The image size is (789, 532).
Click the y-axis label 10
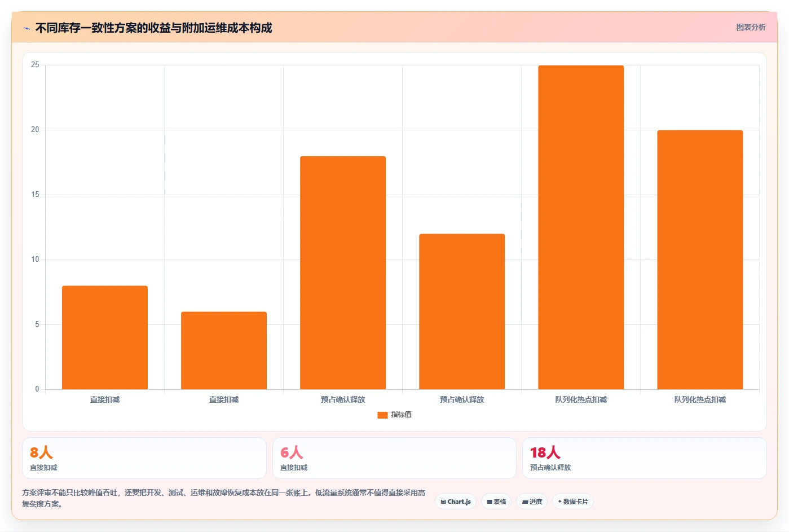pos(35,260)
